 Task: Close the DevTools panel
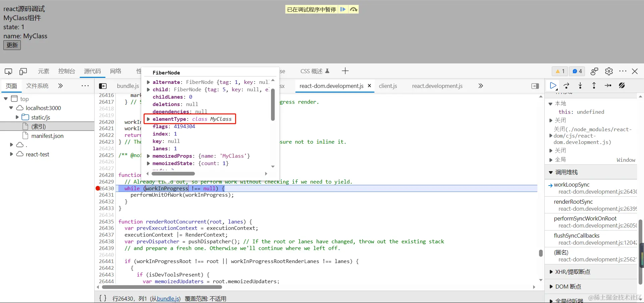tap(635, 71)
